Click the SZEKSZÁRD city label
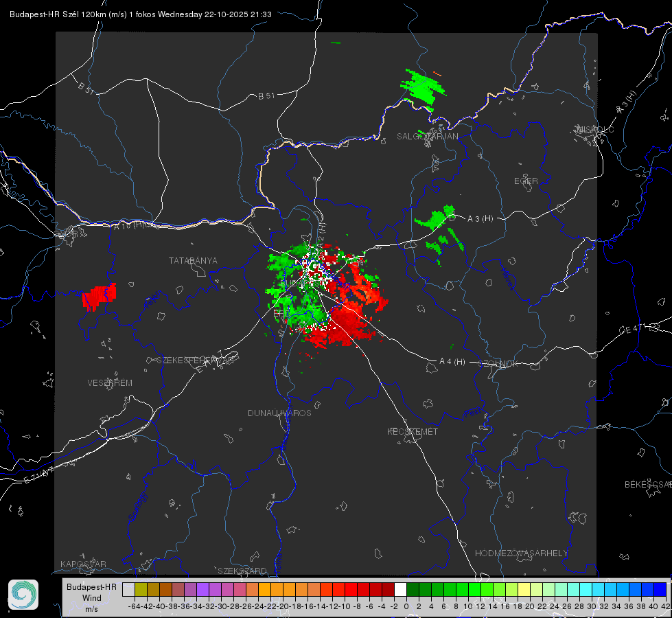Screen dimensions: 672x618 point(242,571)
